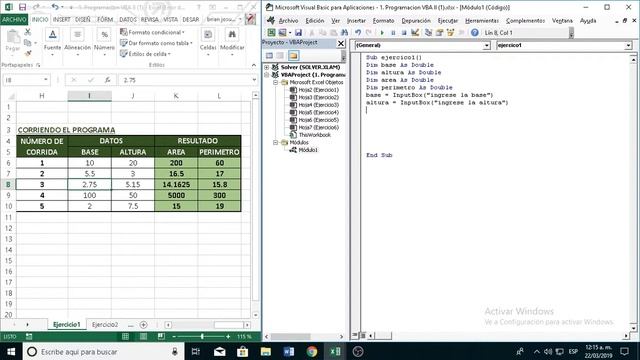Open the Name Box dropdown arrow
Image resolution: width=640 pixels, height=360 pixels.
click(x=45, y=80)
